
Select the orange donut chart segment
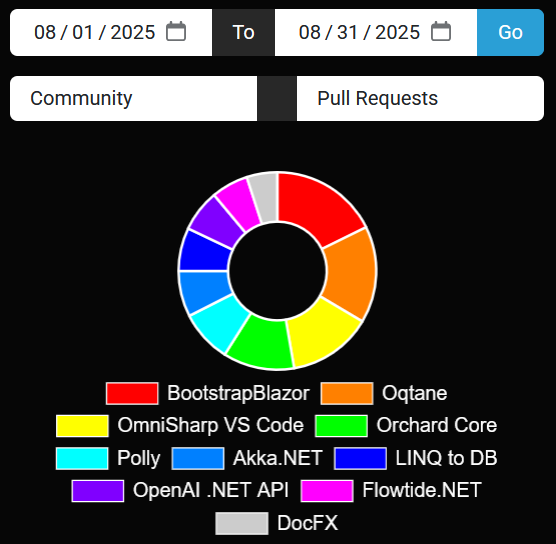click(350, 273)
